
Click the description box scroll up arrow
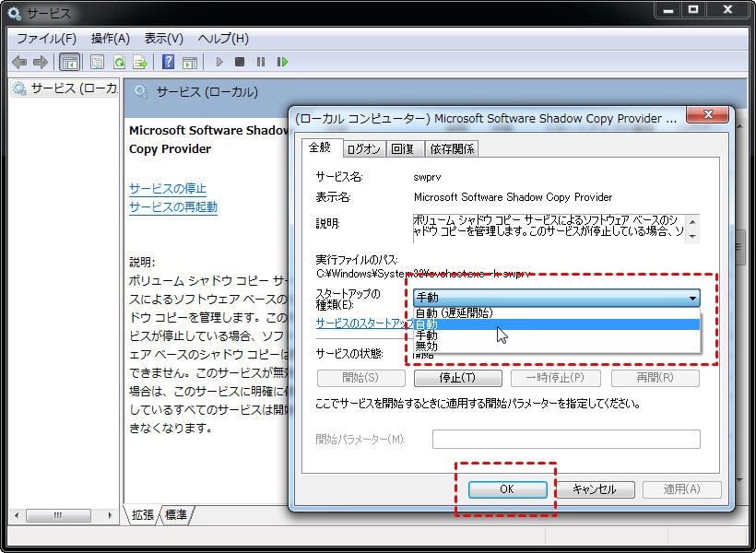click(x=692, y=221)
